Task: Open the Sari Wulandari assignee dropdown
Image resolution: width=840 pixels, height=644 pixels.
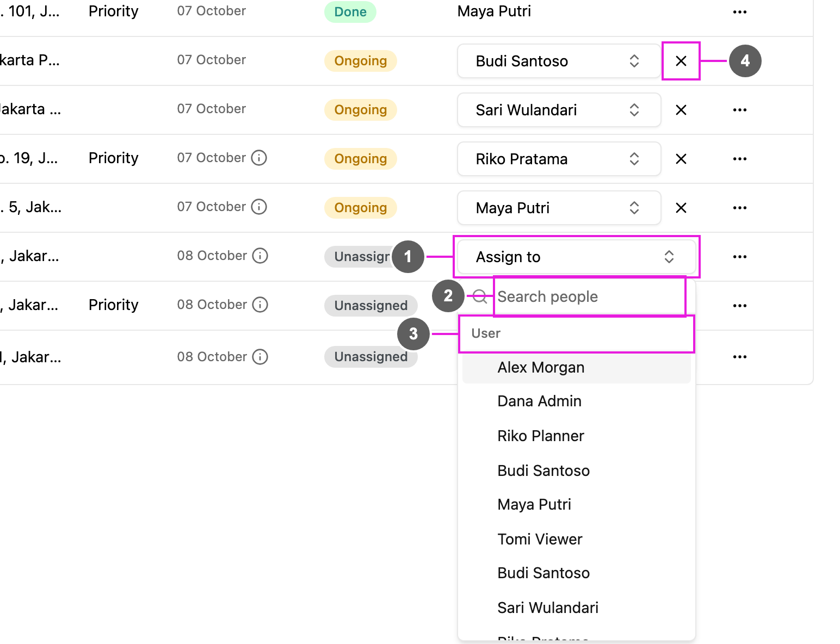Action: (559, 110)
